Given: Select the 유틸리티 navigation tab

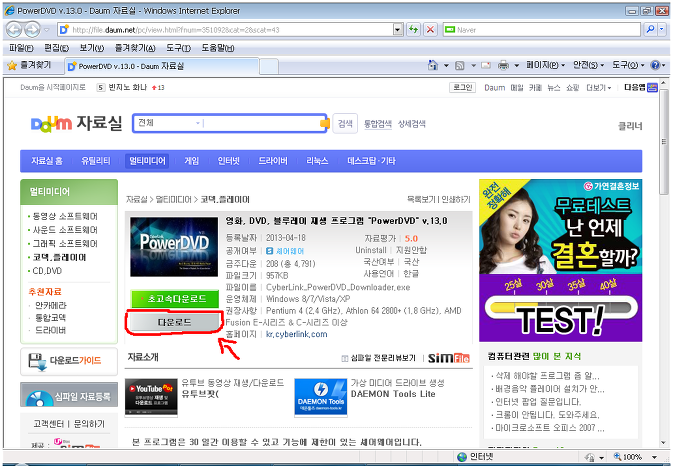Looking at the screenshot, I should (96, 161).
